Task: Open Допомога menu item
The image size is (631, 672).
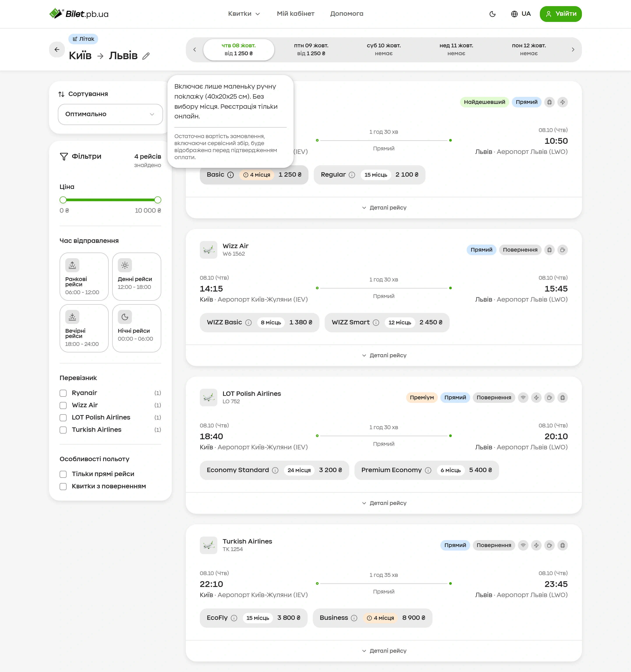Action: 347,14
